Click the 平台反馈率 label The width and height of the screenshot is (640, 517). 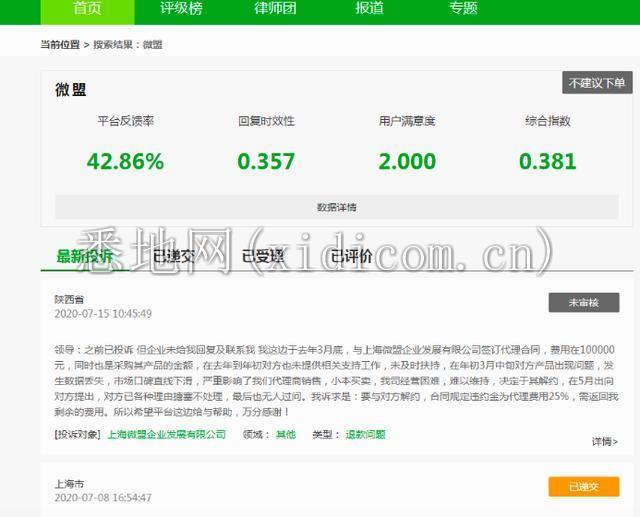(x=126, y=121)
